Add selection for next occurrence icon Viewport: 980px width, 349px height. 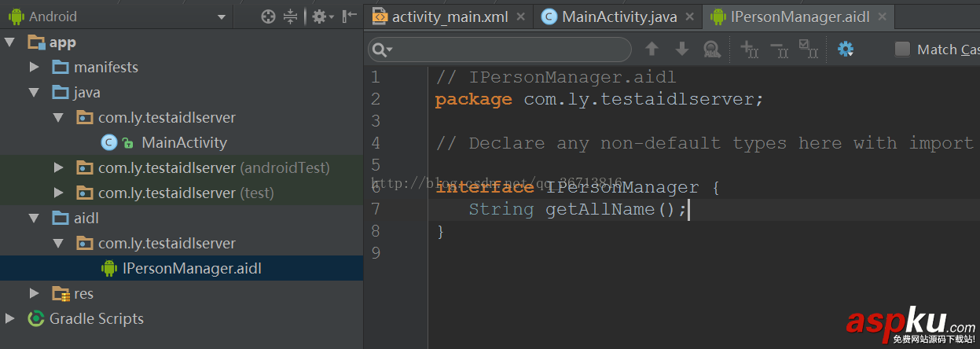click(x=749, y=50)
